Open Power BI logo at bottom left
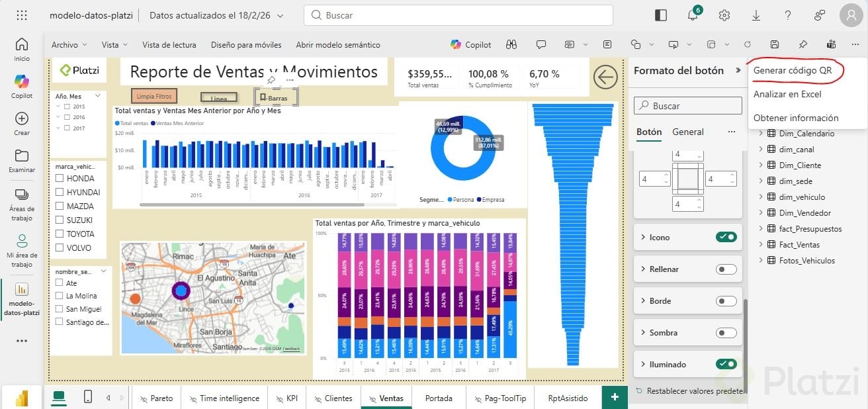 (x=22, y=398)
